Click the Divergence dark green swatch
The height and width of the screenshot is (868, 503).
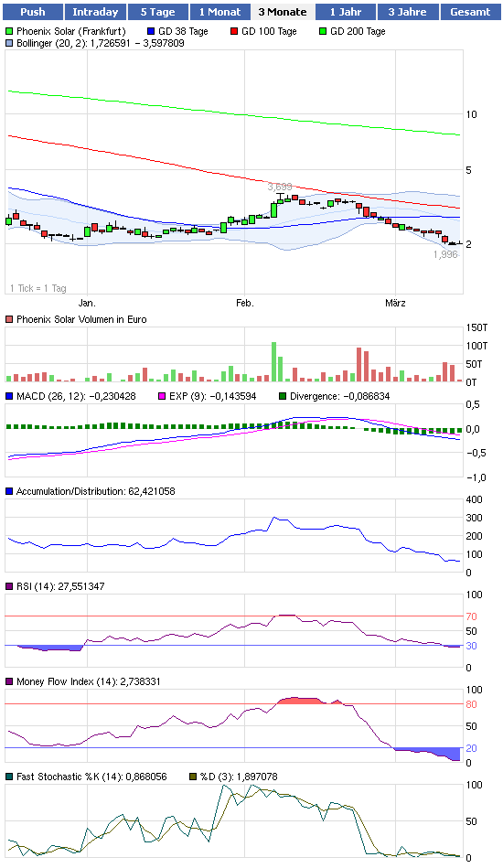283,396
